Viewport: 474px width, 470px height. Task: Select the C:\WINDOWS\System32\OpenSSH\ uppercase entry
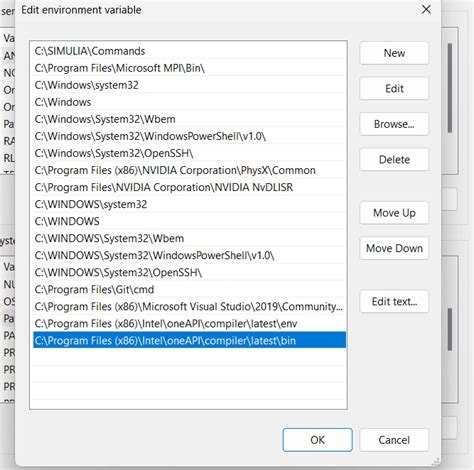[x=189, y=272]
